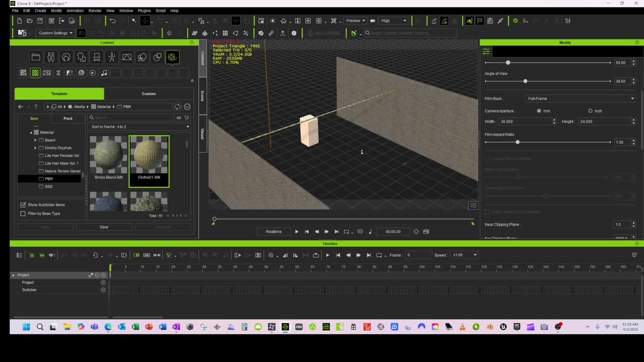This screenshot has height=362, width=644.
Task: Toggle Filter by Base Type checkbox
Action: tap(23, 214)
